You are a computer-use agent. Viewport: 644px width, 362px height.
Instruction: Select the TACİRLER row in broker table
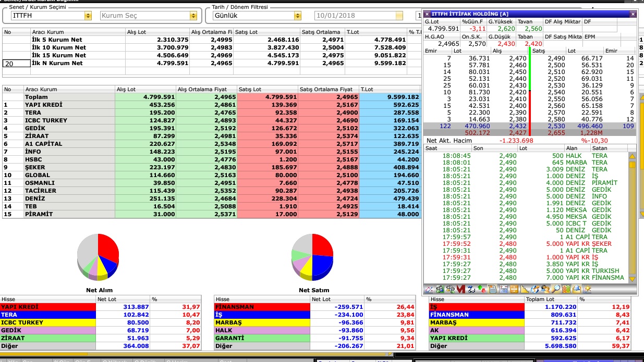(212, 191)
